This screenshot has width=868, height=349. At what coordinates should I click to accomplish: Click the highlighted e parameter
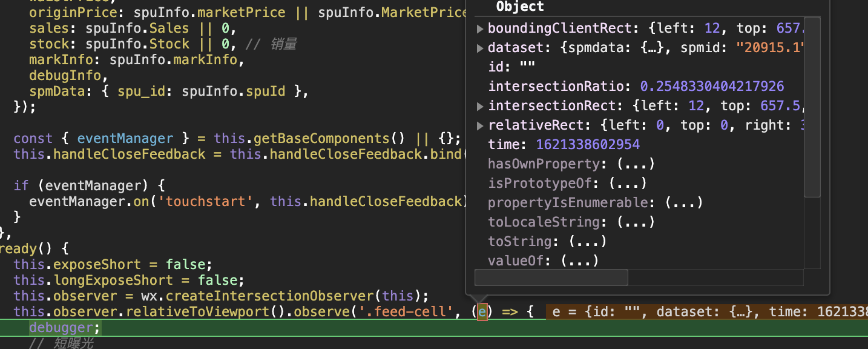click(x=482, y=312)
